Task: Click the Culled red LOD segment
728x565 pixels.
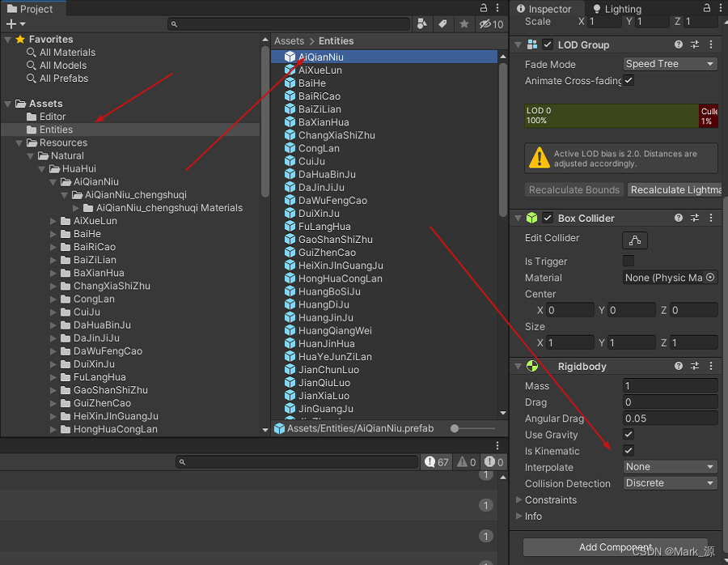Action: (709, 116)
